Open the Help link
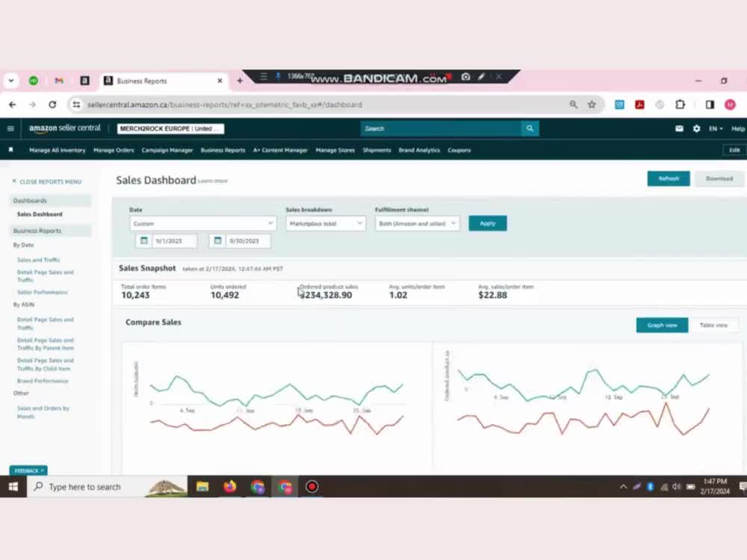 738,128
